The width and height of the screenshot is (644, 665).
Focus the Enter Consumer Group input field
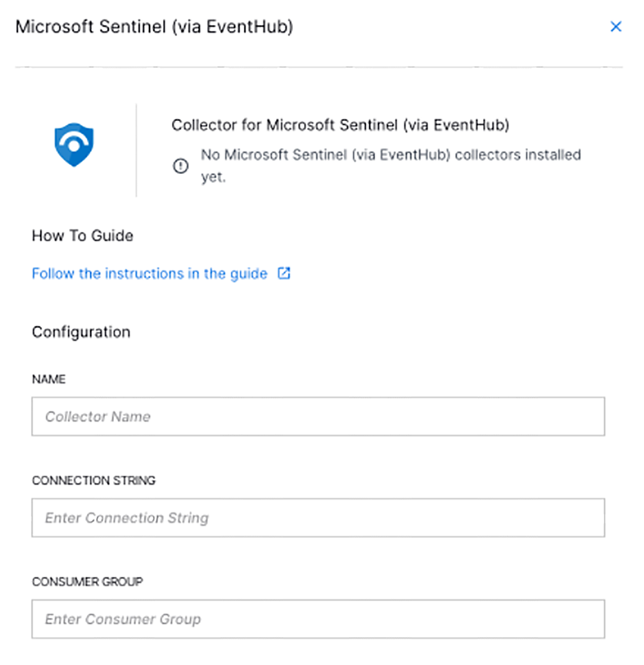coord(318,619)
